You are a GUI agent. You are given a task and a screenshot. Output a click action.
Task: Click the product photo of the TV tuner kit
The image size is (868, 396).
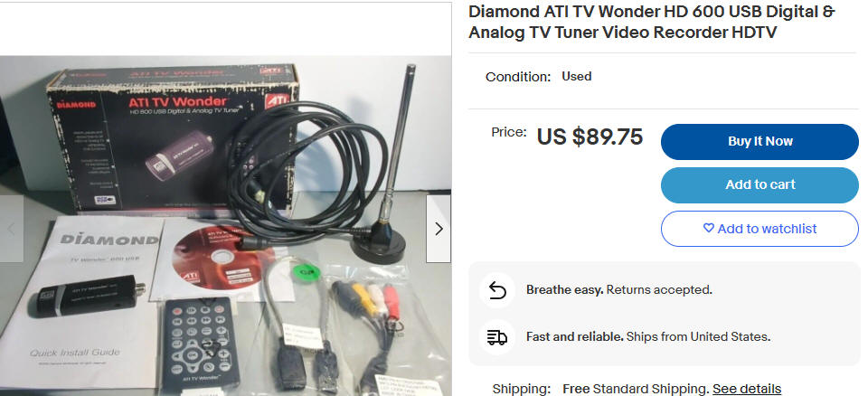[x=225, y=225]
